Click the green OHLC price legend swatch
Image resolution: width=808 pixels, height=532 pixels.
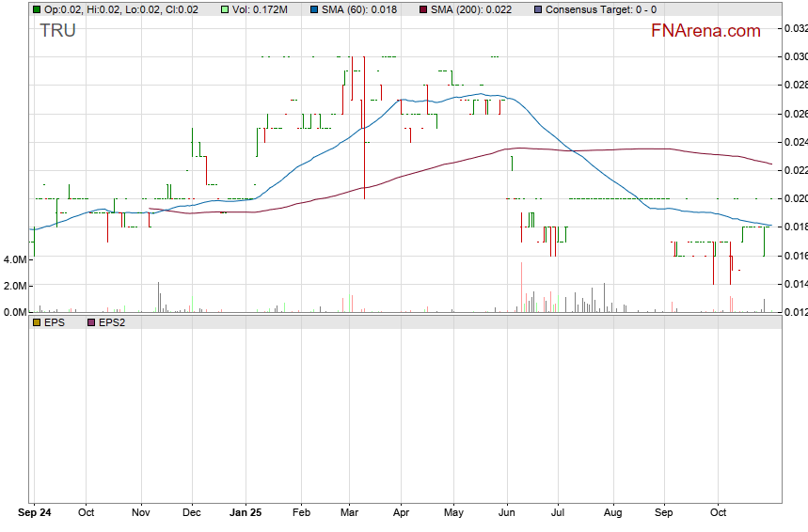pos(37,9)
